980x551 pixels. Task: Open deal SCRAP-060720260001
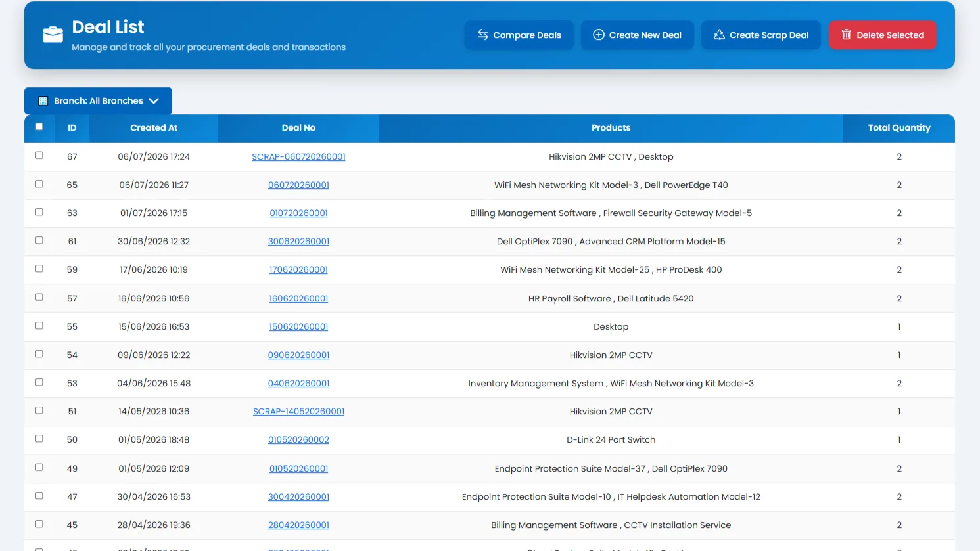(x=298, y=157)
